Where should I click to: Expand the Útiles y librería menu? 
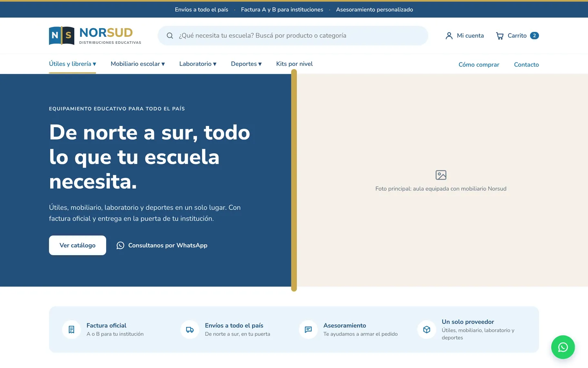(x=73, y=64)
